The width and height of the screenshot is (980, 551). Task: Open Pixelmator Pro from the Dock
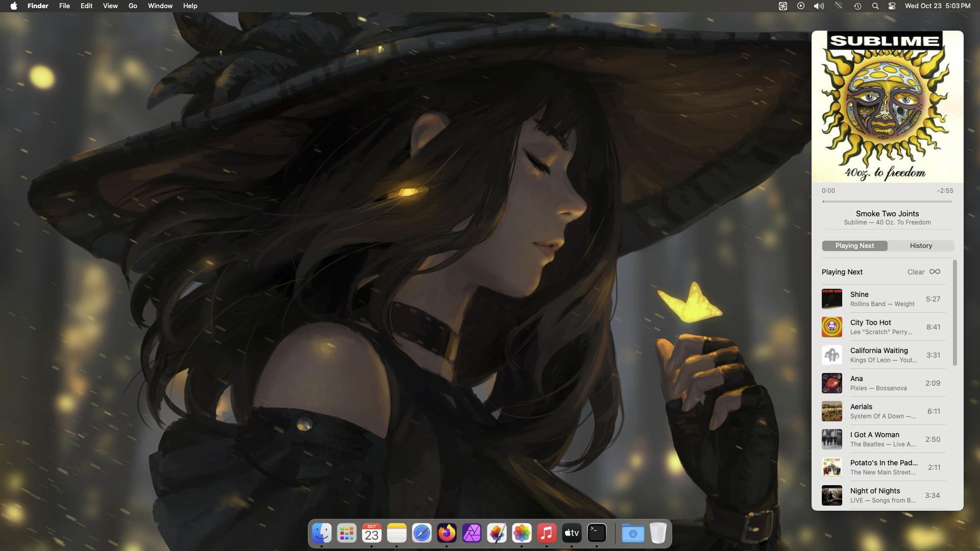[497, 534]
